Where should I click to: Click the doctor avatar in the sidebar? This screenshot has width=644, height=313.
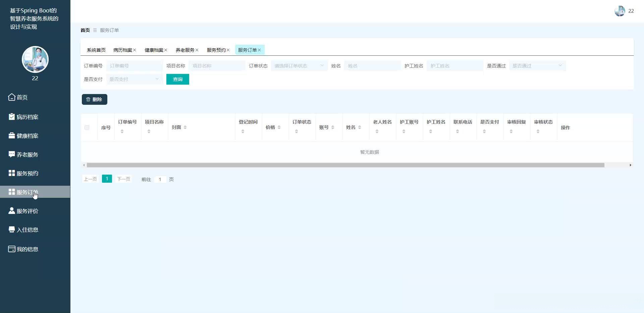(35, 59)
